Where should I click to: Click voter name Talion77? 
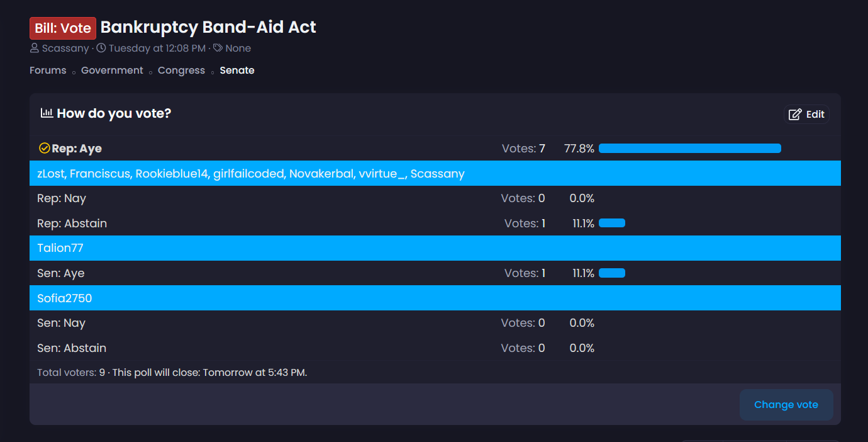(60, 248)
